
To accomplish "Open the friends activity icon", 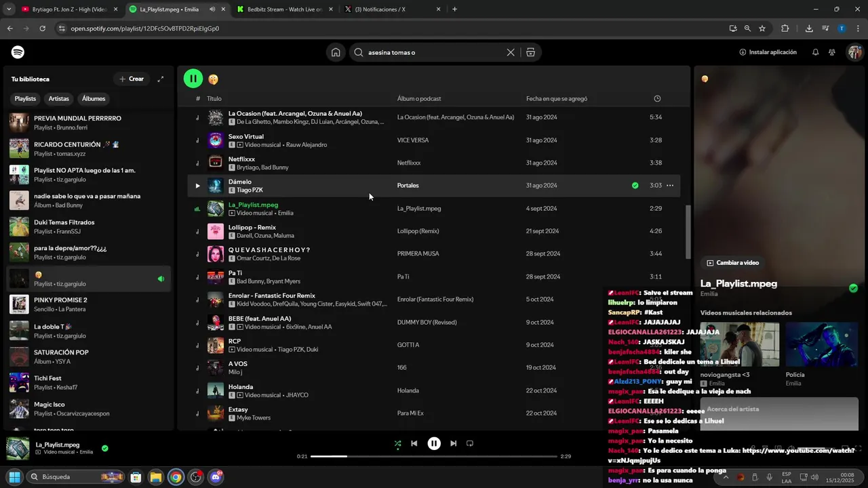I will point(832,52).
